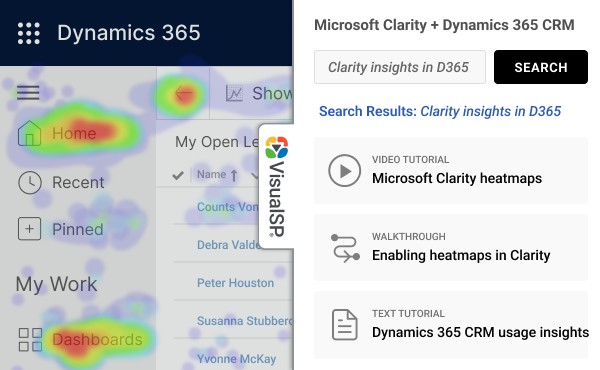Open the Counts Von lead record
The width and height of the screenshot is (600, 370).
[227, 207]
